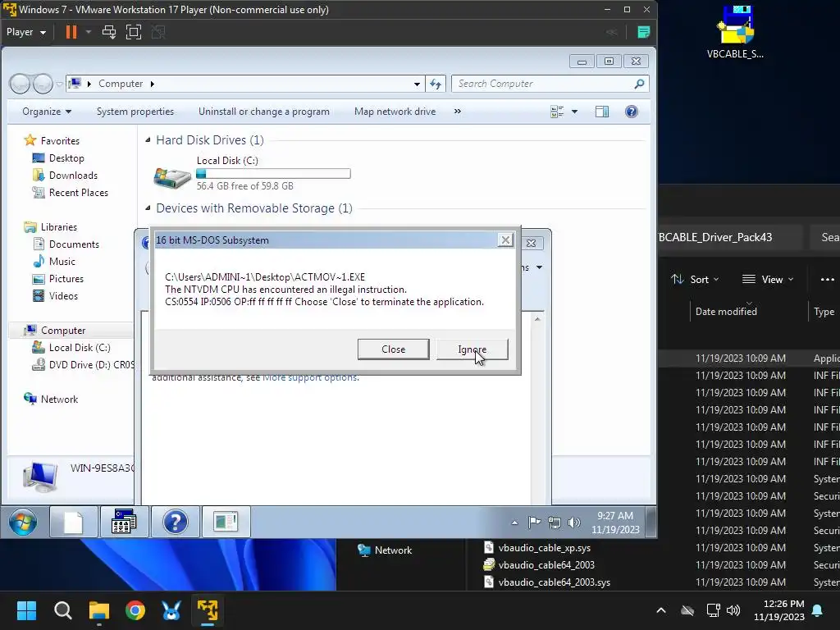Select Local Disk (C:) in navigation pane

point(80,348)
